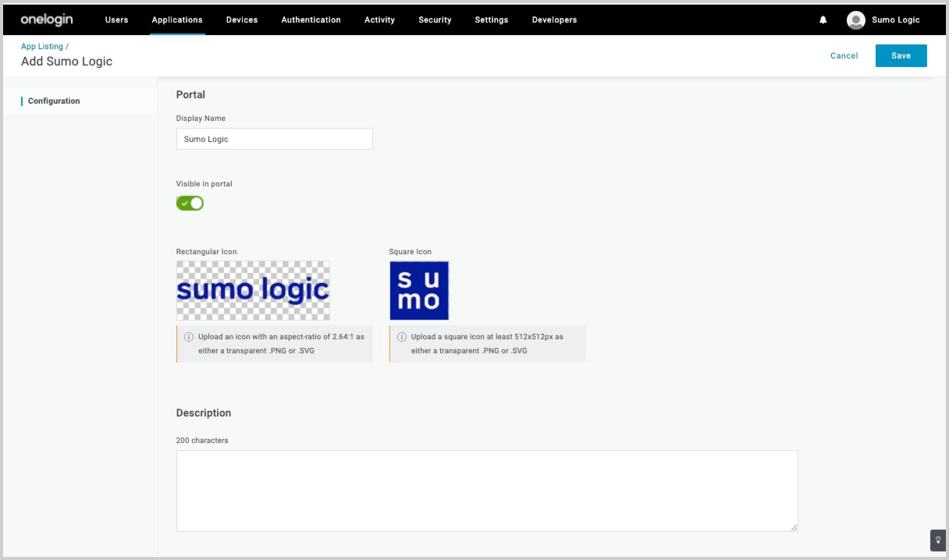This screenshot has width=949, height=560.
Task: Go to the Developers section
Action: click(554, 19)
